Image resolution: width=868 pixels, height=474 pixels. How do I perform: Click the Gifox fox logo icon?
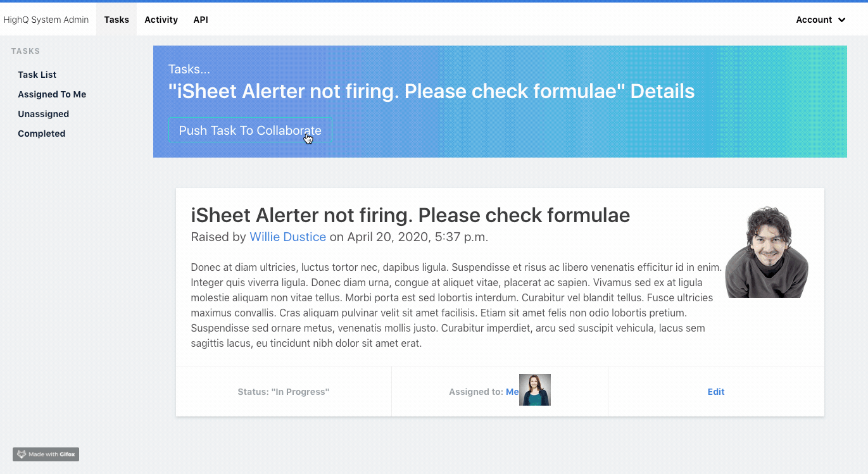[x=22, y=454]
